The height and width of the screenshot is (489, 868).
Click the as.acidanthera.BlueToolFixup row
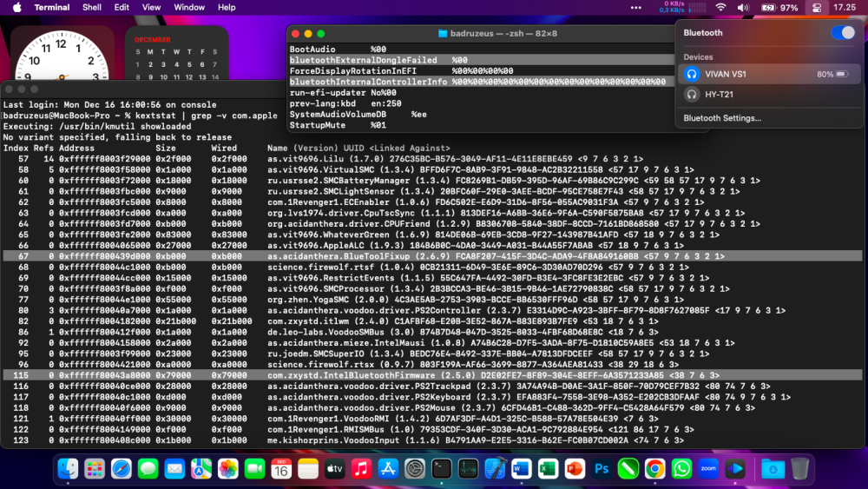click(432, 256)
